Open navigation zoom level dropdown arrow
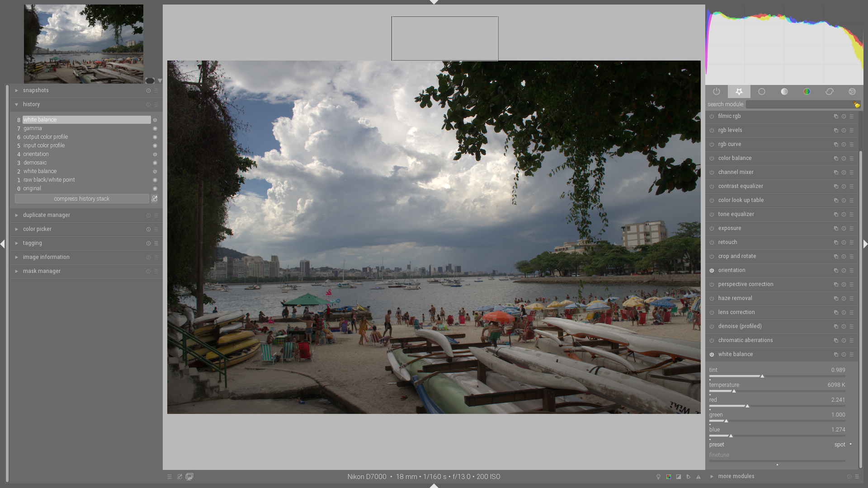This screenshot has width=868, height=488. (160, 81)
